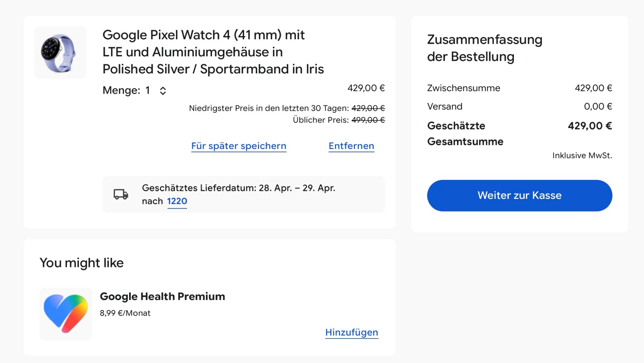This screenshot has width=644, height=363.
Task: Click the Pixel Watch product thumbnail
Action: pos(60,52)
